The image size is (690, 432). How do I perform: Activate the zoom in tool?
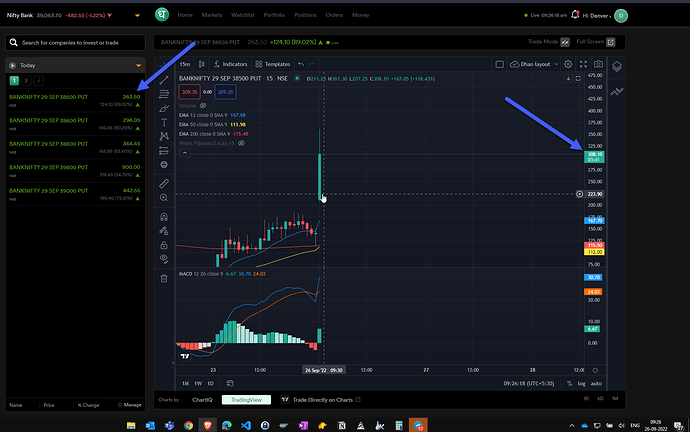point(164,198)
